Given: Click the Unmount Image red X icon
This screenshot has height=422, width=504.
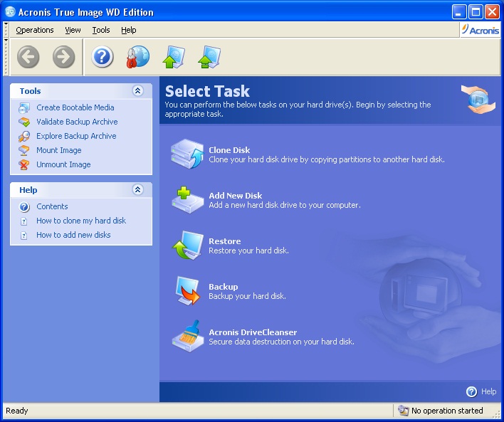Looking at the screenshot, I should pyautogui.click(x=24, y=165).
